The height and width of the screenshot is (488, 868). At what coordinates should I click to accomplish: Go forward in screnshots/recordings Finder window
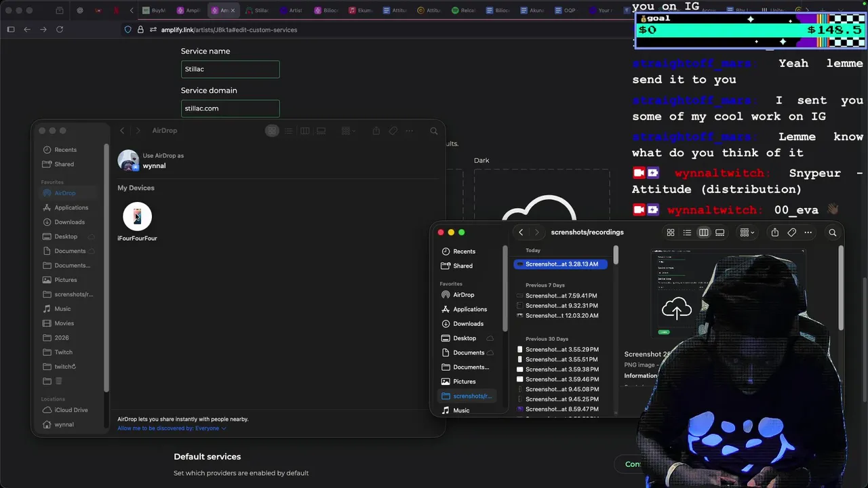click(x=537, y=232)
